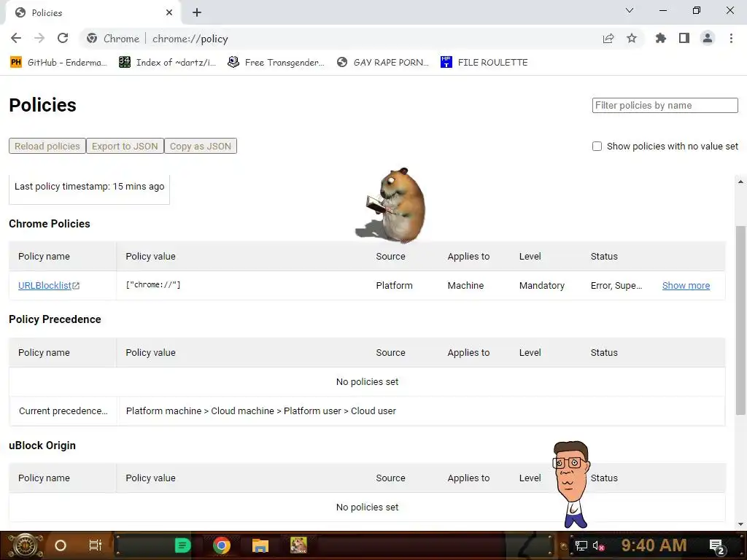Click the Current precedence... label
This screenshot has height=560, width=747.
coord(63,411)
